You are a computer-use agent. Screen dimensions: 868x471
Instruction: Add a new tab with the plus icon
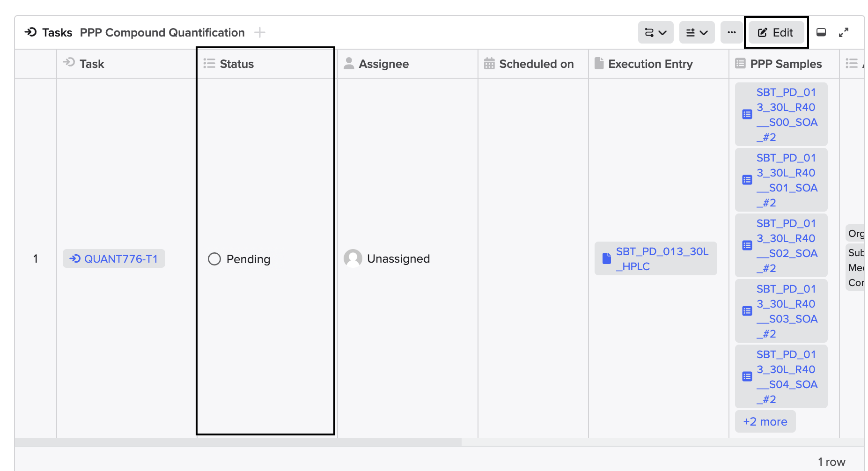coord(259,32)
